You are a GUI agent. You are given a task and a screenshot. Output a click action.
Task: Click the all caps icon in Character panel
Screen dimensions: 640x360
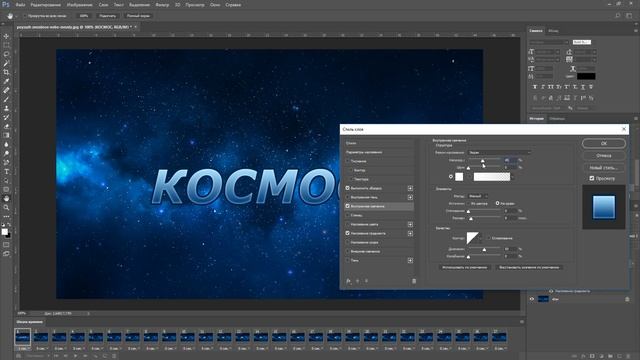551,87
